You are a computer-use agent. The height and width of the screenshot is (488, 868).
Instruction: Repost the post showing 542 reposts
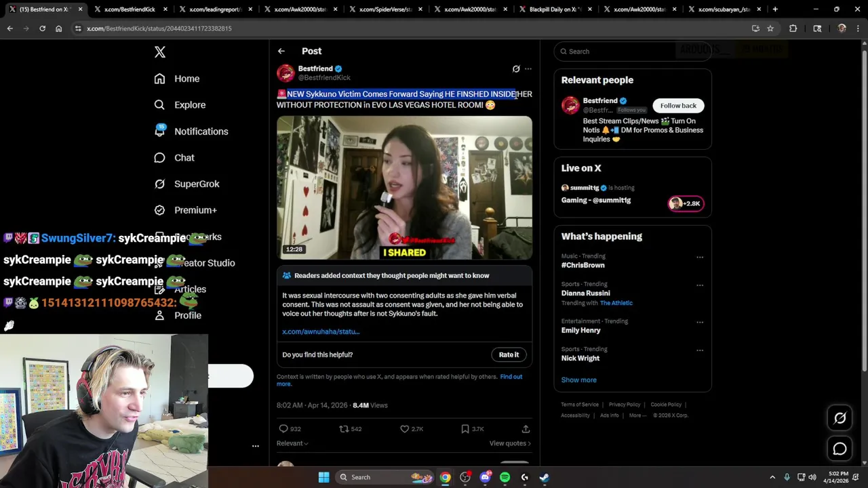pos(344,428)
